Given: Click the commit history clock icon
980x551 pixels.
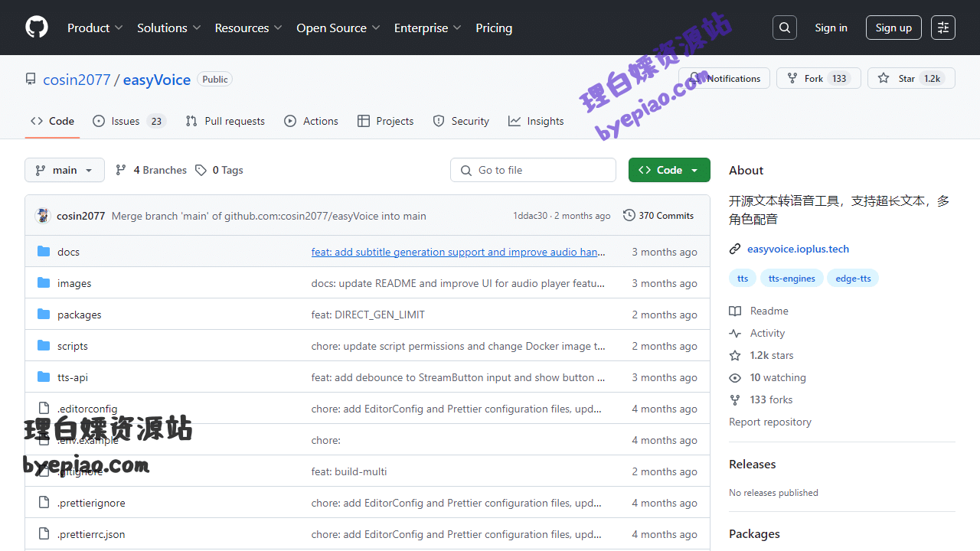Looking at the screenshot, I should coord(629,215).
